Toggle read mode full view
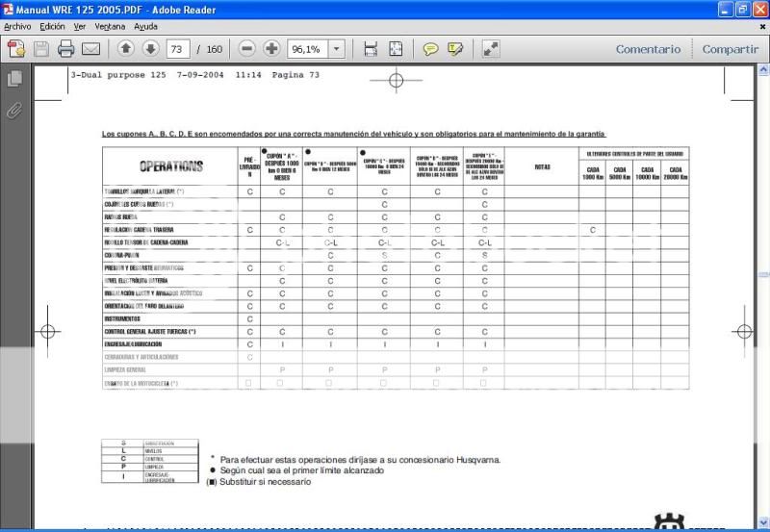The width and height of the screenshot is (770, 532). coord(491,48)
